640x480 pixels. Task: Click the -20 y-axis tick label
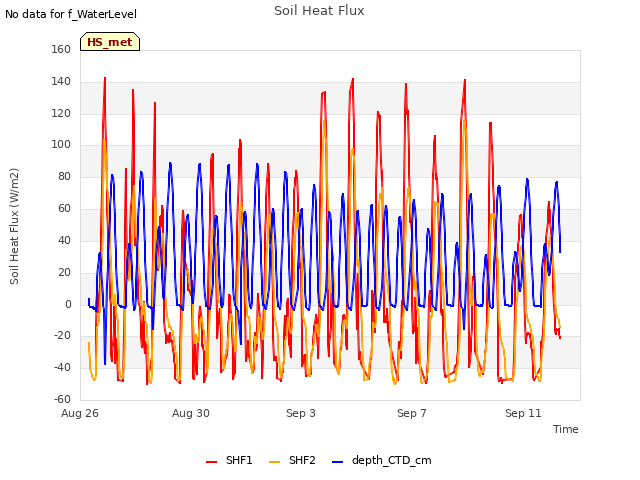[x=62, y=336]
